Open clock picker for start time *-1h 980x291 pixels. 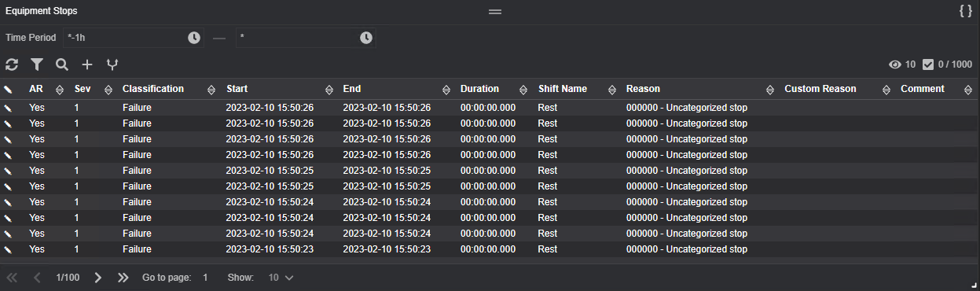194,38
